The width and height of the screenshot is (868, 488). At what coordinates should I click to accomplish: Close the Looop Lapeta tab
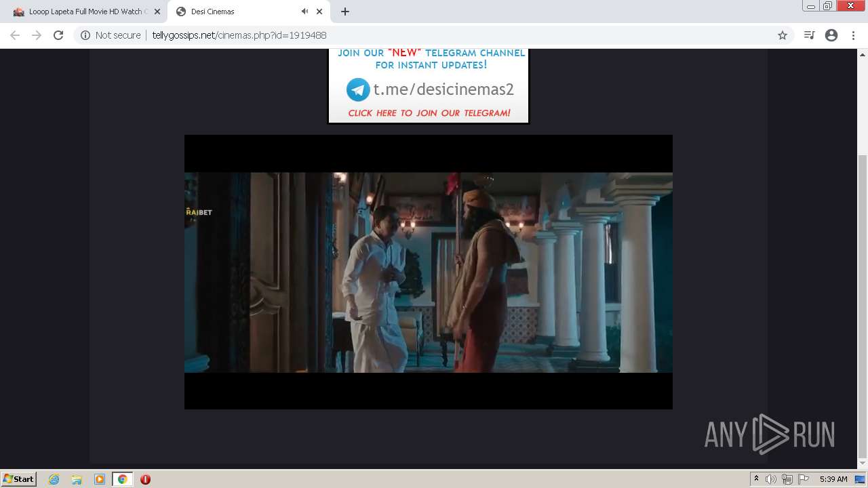tap(157, 12)
